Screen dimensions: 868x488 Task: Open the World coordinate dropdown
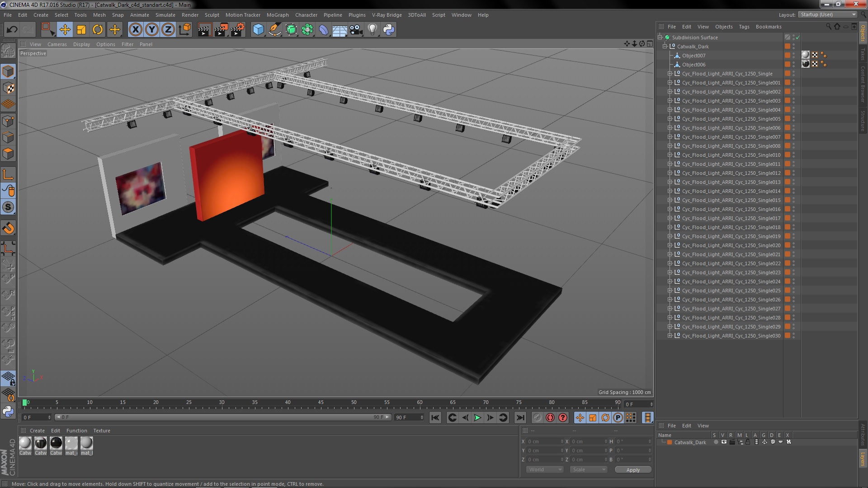pos(545,469)
